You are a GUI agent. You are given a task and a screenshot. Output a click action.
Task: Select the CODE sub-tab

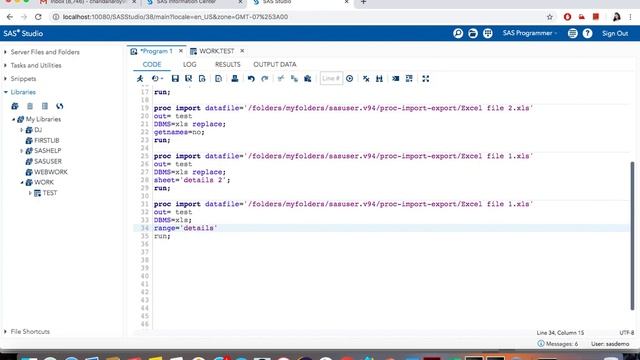[152, 64]
